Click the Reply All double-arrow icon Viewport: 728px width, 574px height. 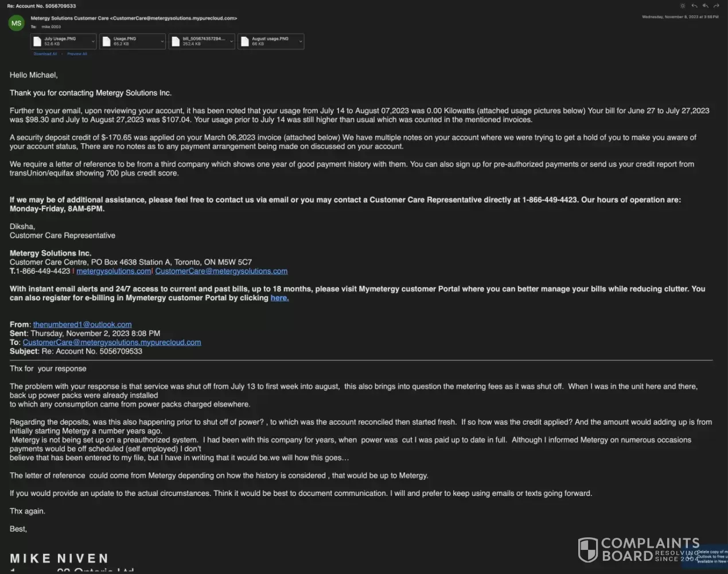(705, 6)
